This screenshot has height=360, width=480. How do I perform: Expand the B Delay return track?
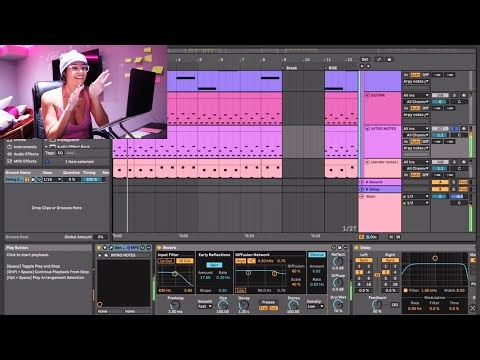tap(362, 189)
